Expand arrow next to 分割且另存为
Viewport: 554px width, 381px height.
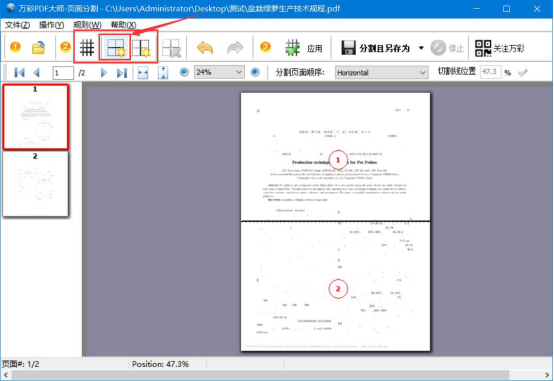[421, 48]
